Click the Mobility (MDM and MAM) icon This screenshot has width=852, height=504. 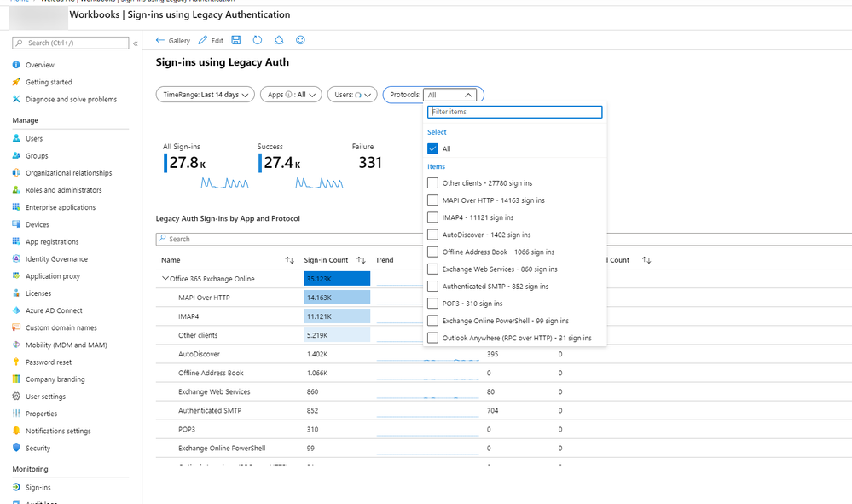[x=16, y=345]
